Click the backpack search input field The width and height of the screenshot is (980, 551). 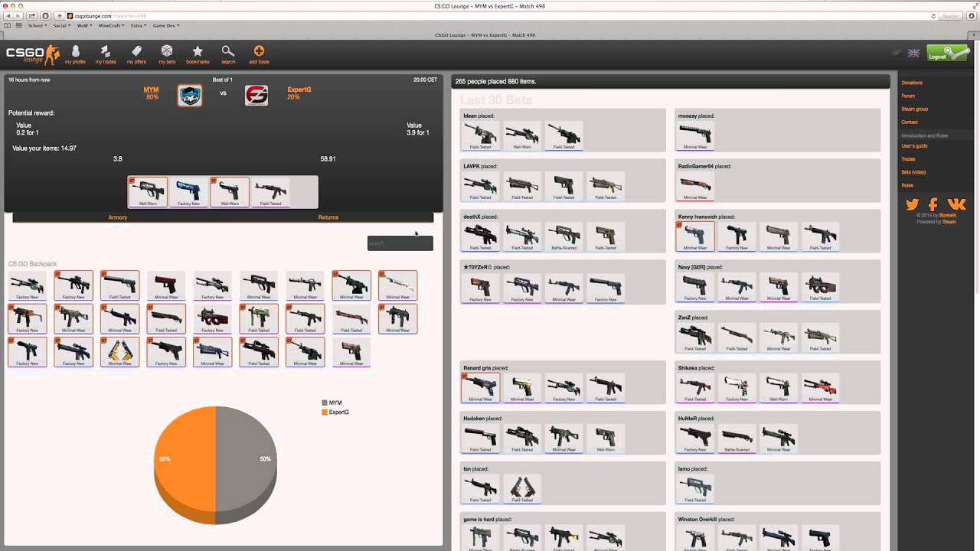(400, 243)
